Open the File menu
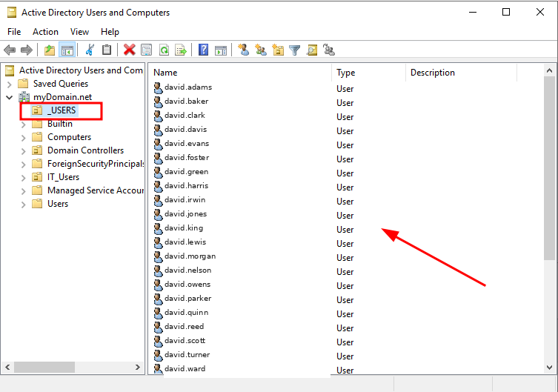 [x=14, y=32]
